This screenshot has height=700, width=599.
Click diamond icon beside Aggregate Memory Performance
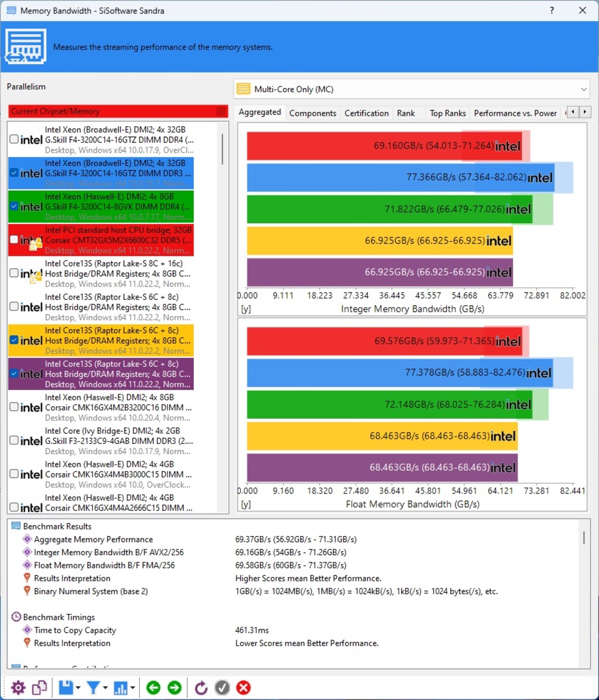click(x=27, y=539)
